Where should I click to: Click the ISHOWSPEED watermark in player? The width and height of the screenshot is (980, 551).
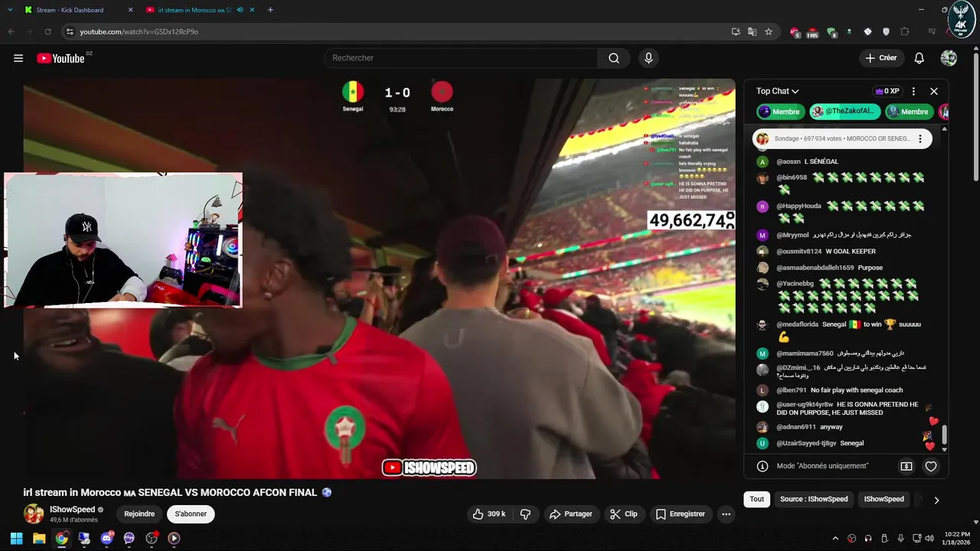(x=429, y=468)
